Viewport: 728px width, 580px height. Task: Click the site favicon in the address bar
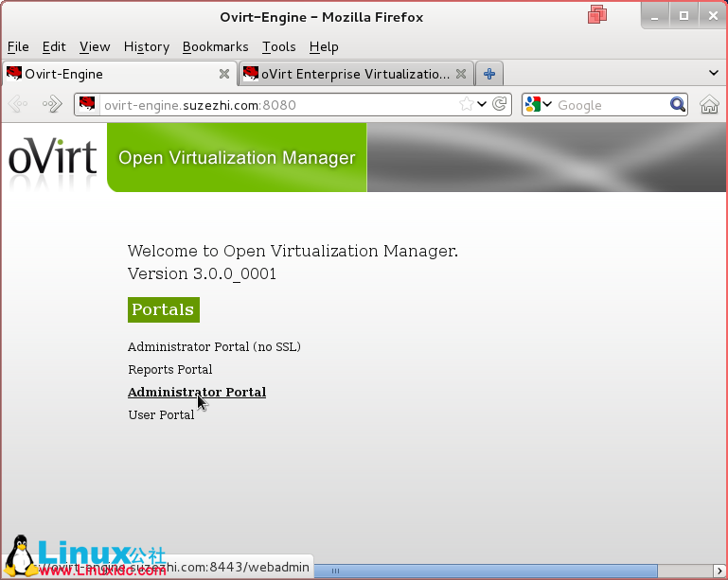[87, 103]
